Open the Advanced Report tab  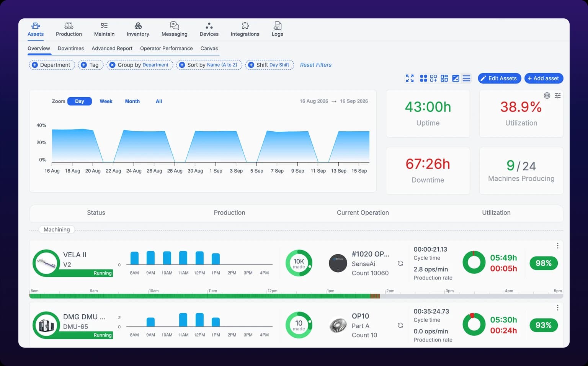coord(112,48)
